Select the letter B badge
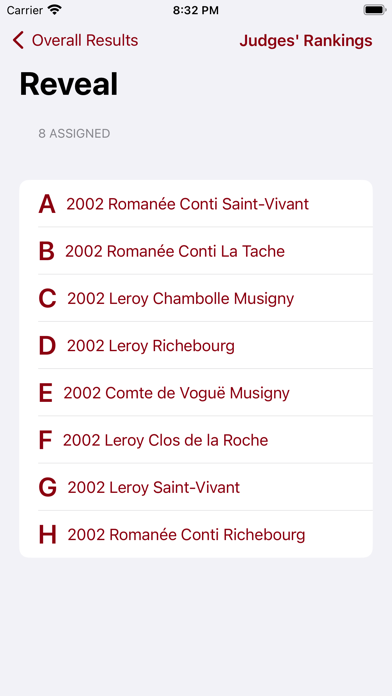The width and height of the screenshot is (392, 696). pyautogui.click(x=47, y=251)
